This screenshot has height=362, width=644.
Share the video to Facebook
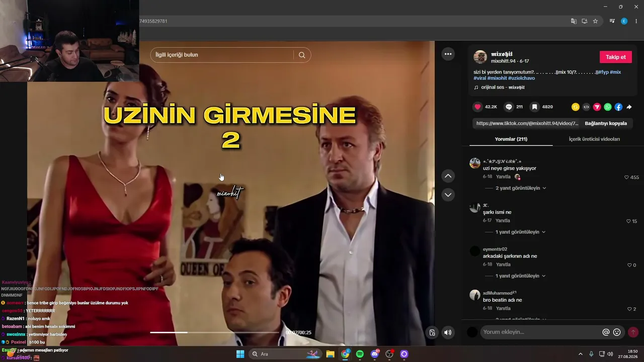pyautogui.click(x=618, y=107)
